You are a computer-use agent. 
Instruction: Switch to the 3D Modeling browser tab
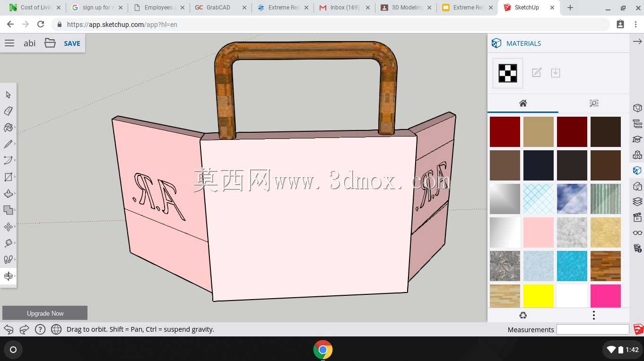point(405,8)
